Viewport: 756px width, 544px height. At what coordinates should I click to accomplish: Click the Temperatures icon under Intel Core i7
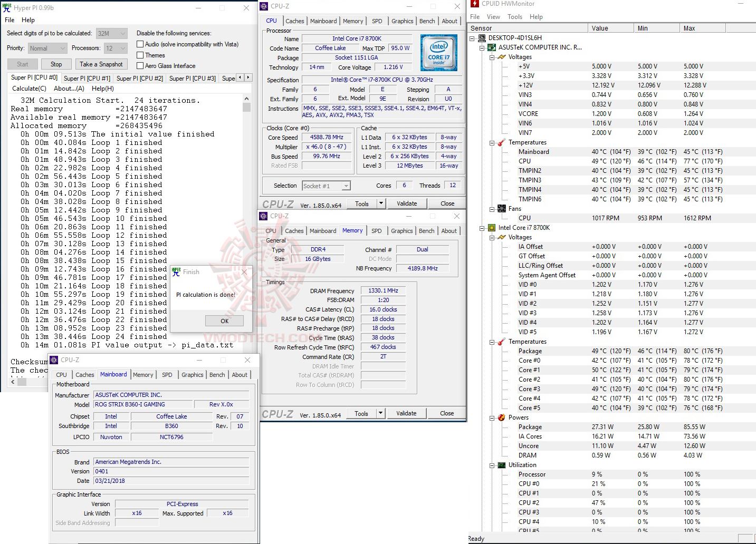(x=502, y=342)
